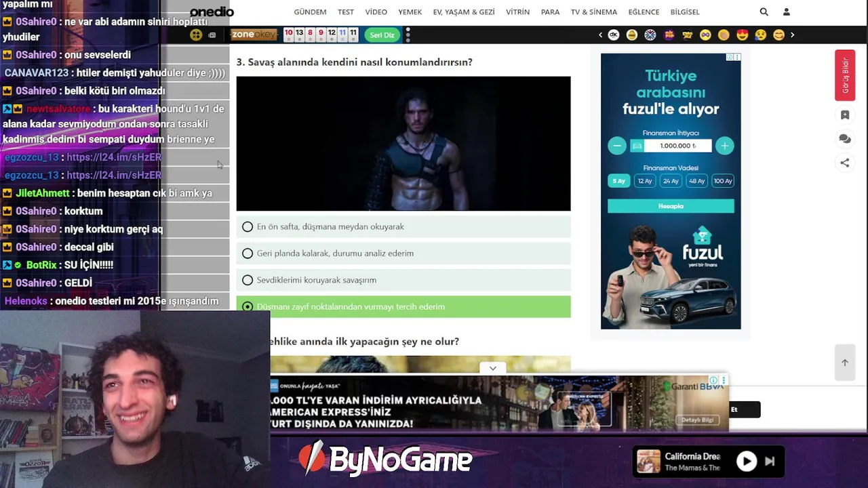Screen dimensions: 868x488
Task: Click the small card icon beside games icon
Action: coord(212,35)
